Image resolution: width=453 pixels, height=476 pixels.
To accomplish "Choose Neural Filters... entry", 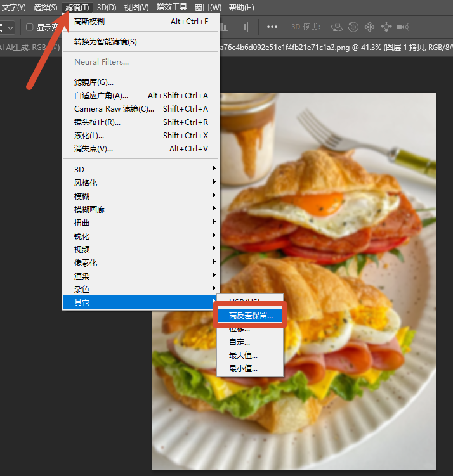I will pos(141,62).
